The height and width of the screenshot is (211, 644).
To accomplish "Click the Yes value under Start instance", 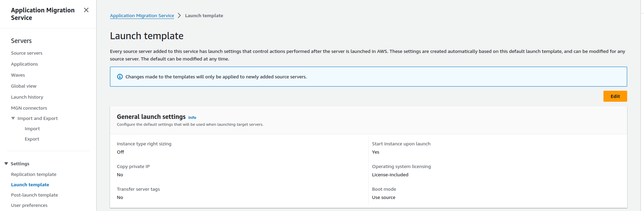I will (x=376, y=152).
